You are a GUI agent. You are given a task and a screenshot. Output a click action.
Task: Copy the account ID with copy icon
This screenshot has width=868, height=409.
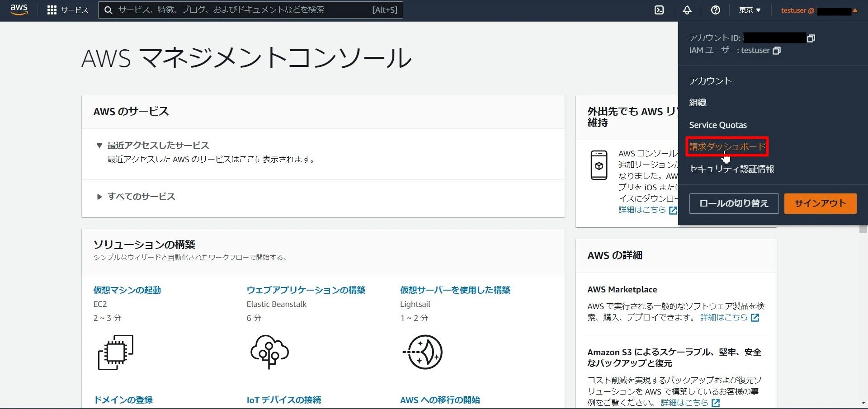(x=811, y=38)
